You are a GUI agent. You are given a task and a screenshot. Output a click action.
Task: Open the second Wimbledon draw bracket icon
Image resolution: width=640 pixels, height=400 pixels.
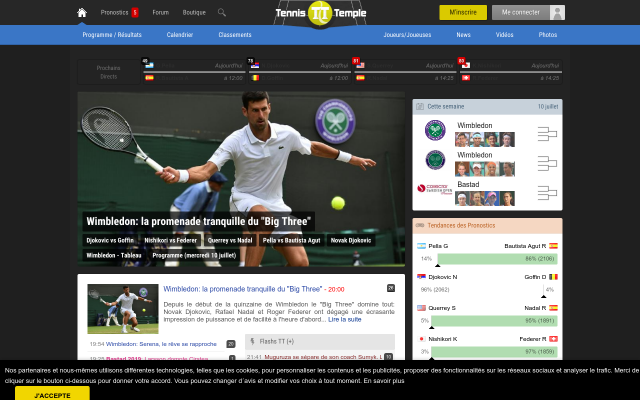pyautogui.click(x=547, y=163)
